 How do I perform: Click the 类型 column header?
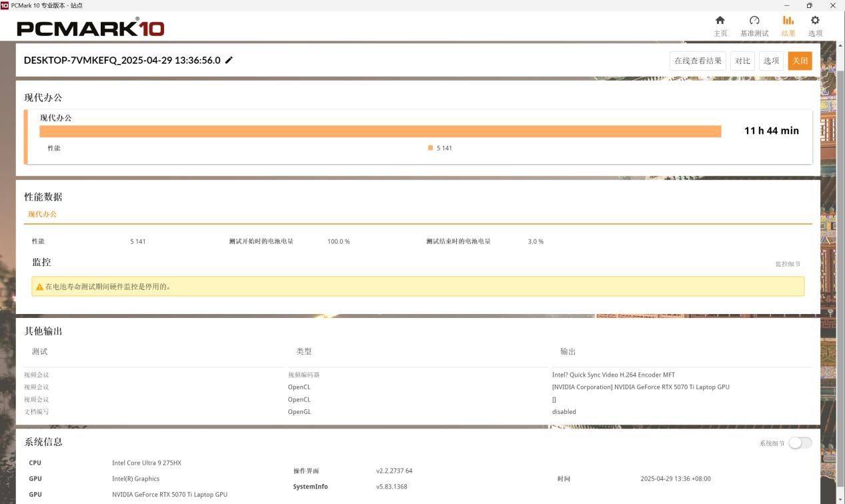pos(304,351)
